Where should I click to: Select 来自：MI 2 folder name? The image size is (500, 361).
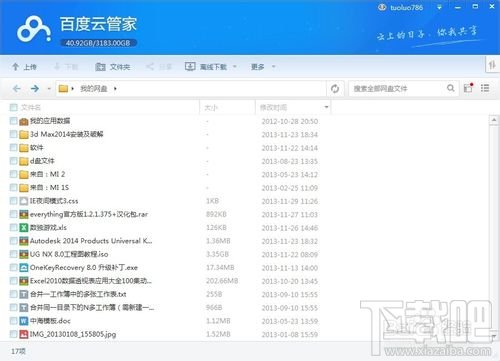[48, 174]
